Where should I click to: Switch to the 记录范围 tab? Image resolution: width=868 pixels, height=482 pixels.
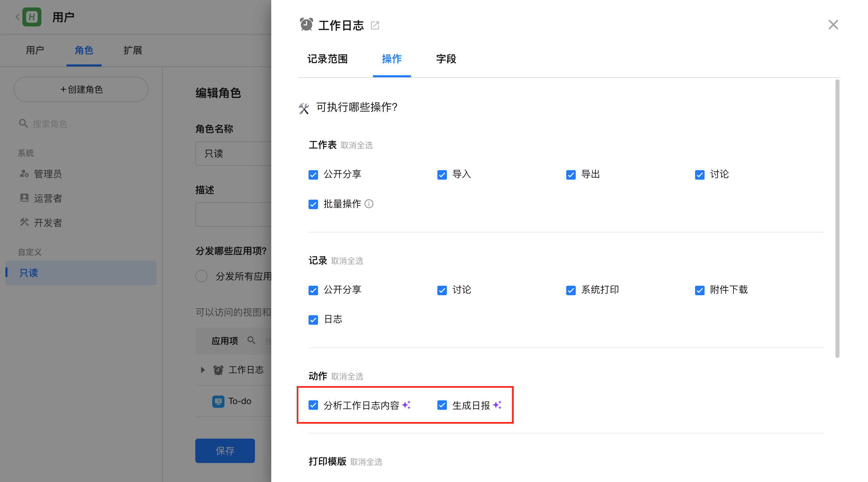327,59
